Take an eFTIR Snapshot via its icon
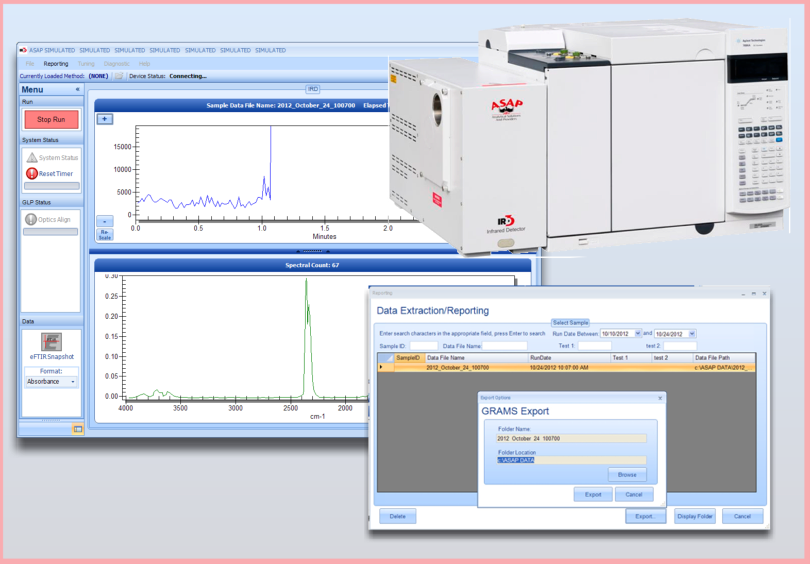 click(51, 342)
